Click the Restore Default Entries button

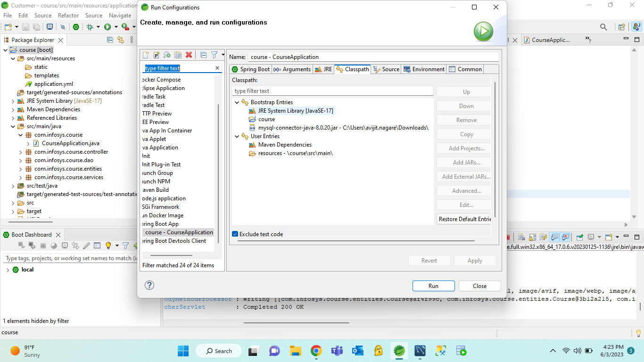click(x=464, y=219)
